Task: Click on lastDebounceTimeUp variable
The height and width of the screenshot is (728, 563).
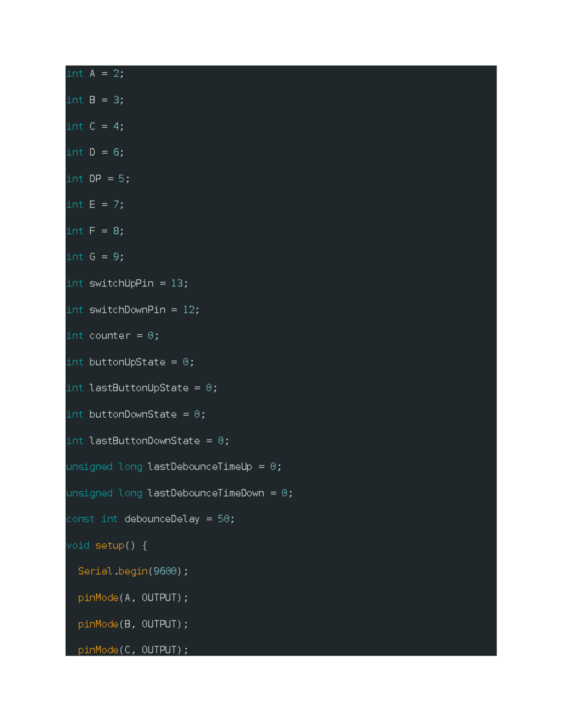Action: click(199, 467)
